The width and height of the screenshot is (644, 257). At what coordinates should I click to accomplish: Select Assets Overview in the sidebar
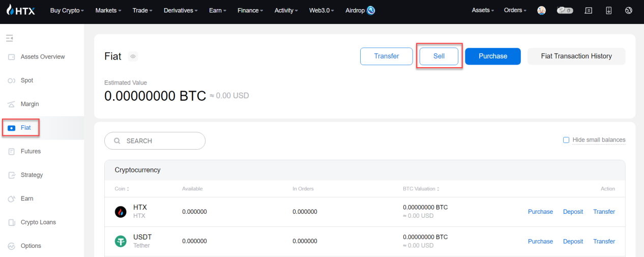(42, 57)
